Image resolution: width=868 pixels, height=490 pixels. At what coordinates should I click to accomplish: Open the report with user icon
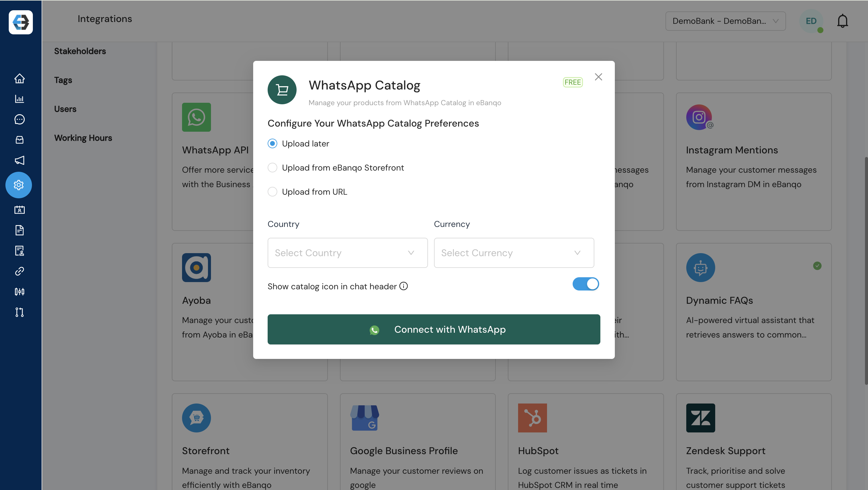point(20,251)
